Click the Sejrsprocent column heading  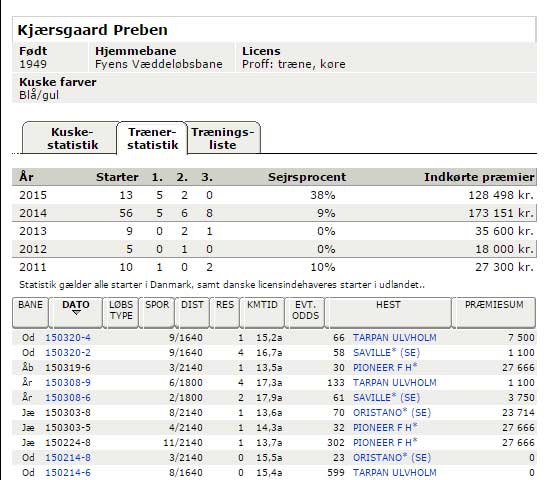click(x=307, y=177)
